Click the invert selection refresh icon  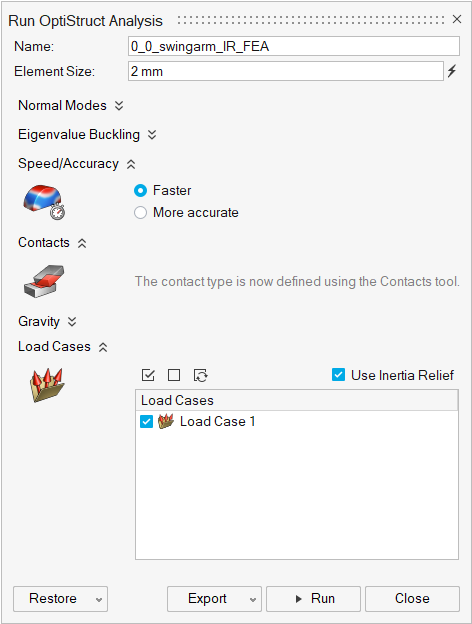pyautogui.click(x=201, y=375)
